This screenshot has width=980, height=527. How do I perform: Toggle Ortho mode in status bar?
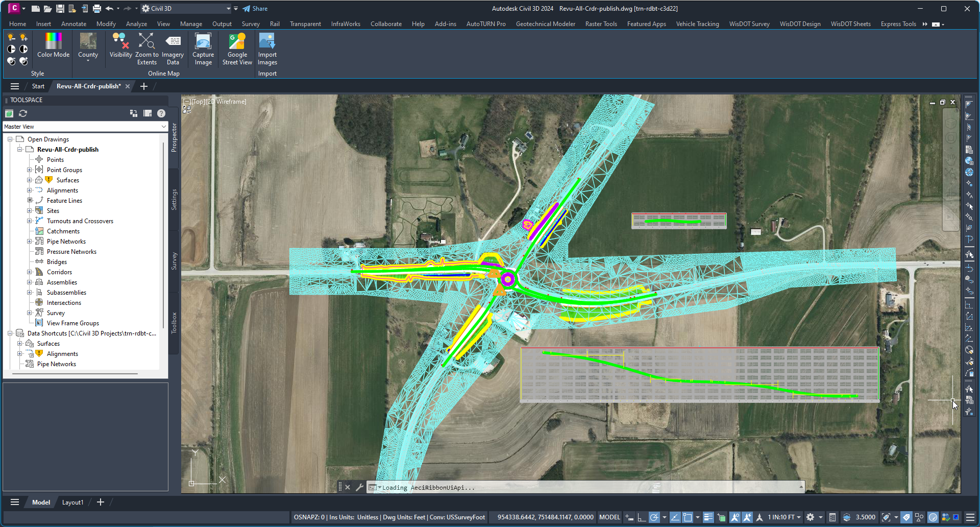click(x=642, y=517)
